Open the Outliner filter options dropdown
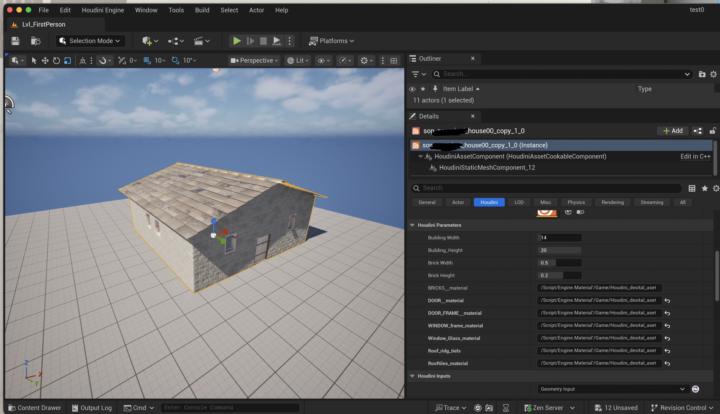 [418, 74]
